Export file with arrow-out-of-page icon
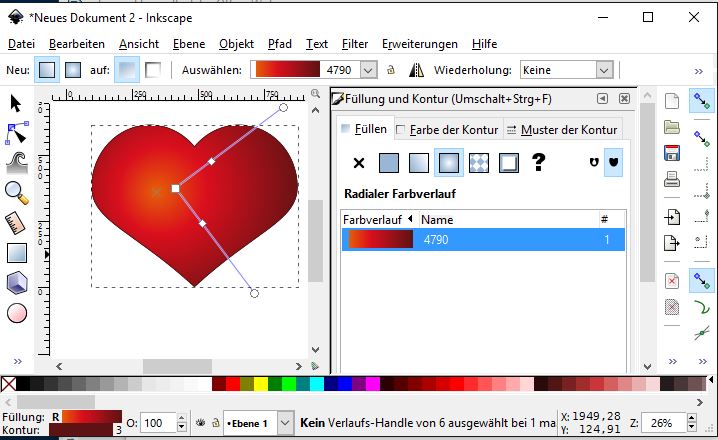This screenshot has height=440, width=718. [672, 242]
